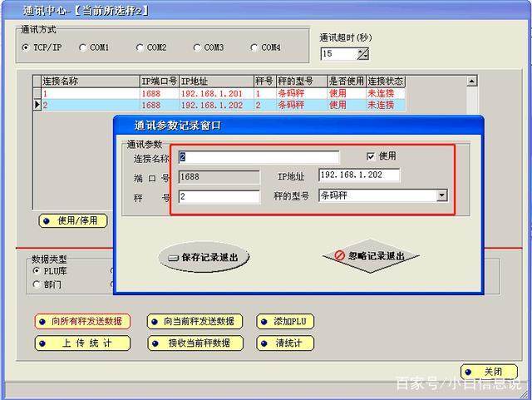Click the IP地址 field showing 192.168.1.202

(358, 175)
